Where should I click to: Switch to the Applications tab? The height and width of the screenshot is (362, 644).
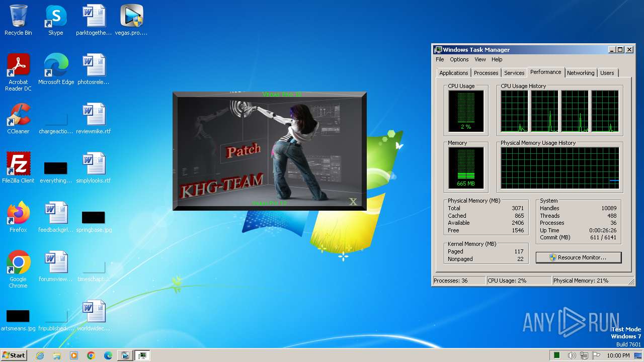[453, 73]
